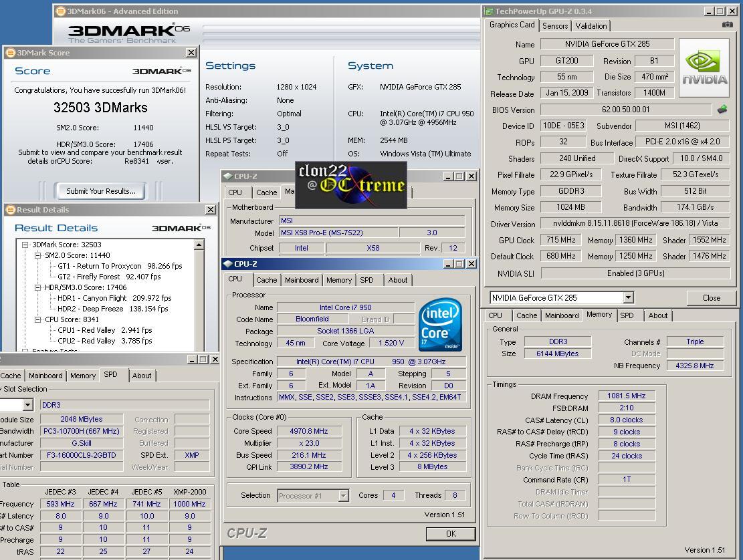The image size is (743, 560).
Task: Switch to GPU-Z Sensors tab
Action: (x=555, y=26)
